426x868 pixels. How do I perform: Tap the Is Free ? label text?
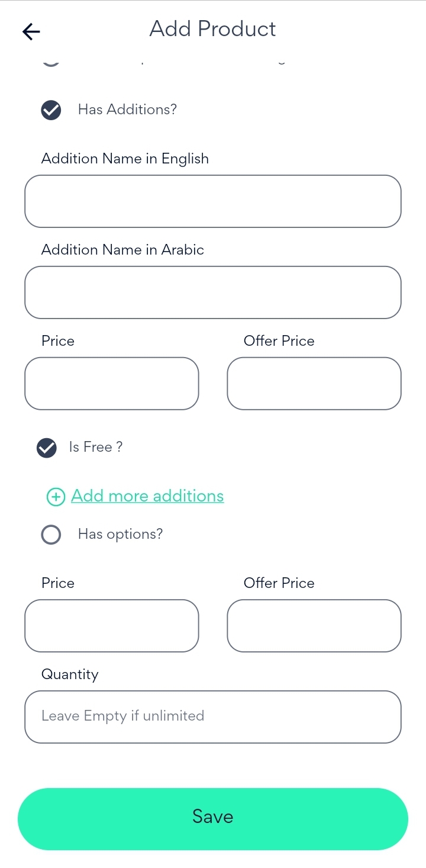96,447
